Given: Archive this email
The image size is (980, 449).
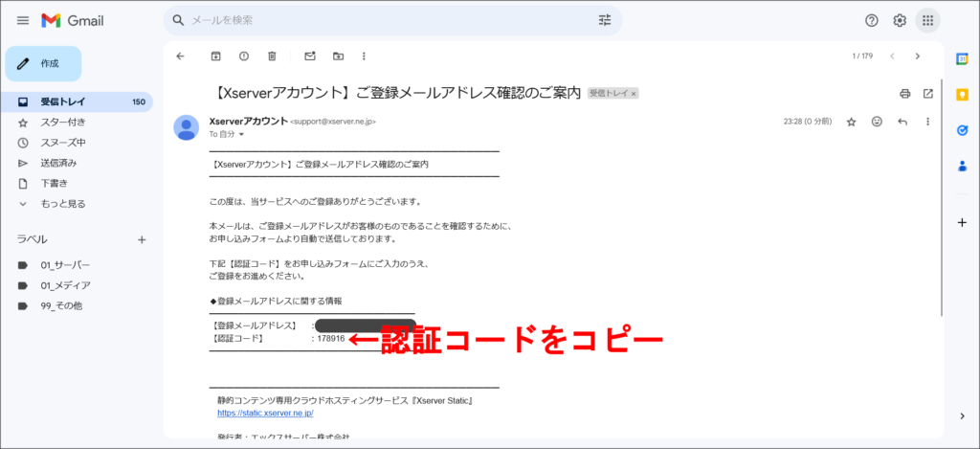Looking at the screenshot, I should point(215,56).
